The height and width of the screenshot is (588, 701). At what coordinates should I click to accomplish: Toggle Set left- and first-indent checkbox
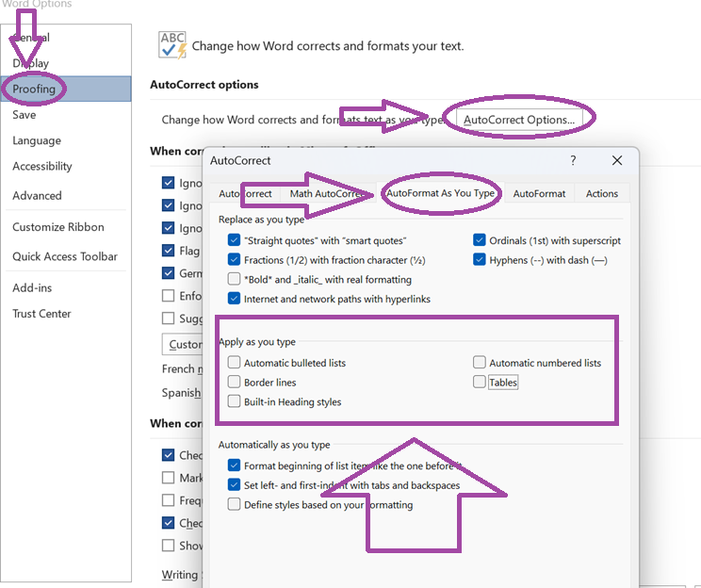[x=234, y=484]
